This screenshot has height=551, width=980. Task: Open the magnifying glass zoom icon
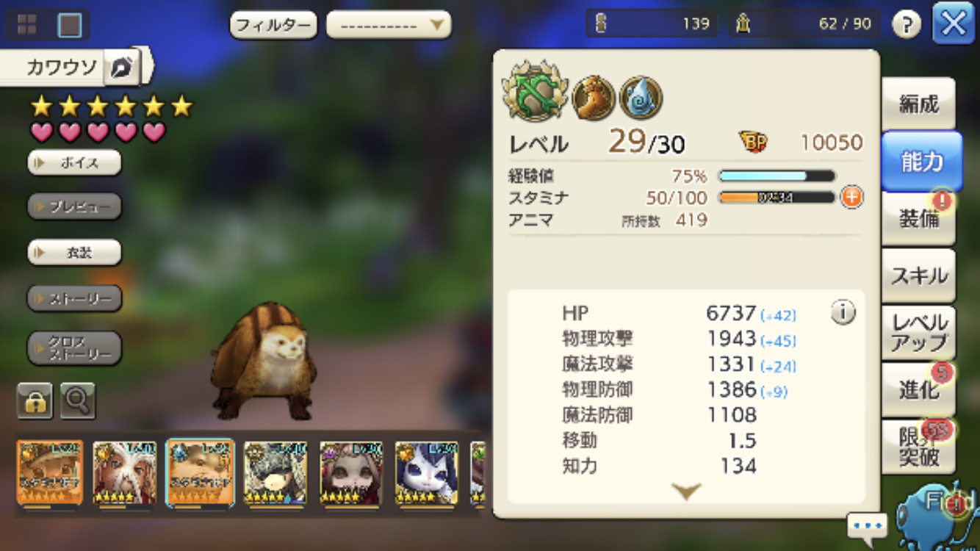point(77,401)
